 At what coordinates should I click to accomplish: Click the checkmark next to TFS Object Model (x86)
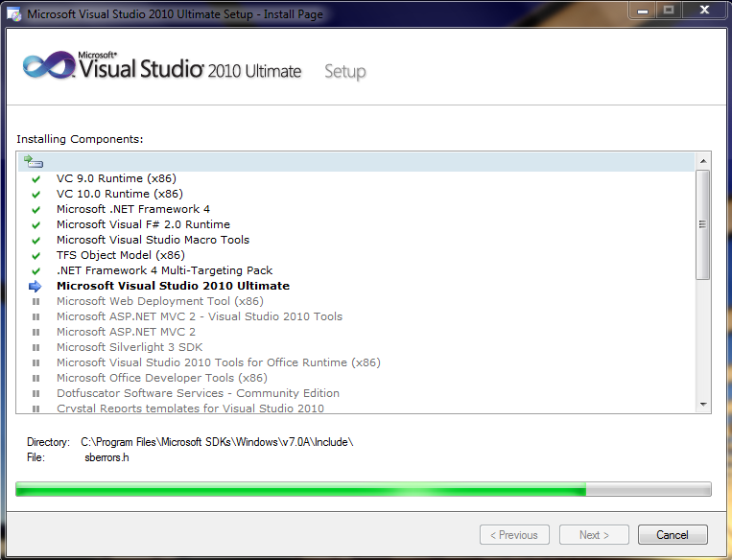[x=35, y=256]
